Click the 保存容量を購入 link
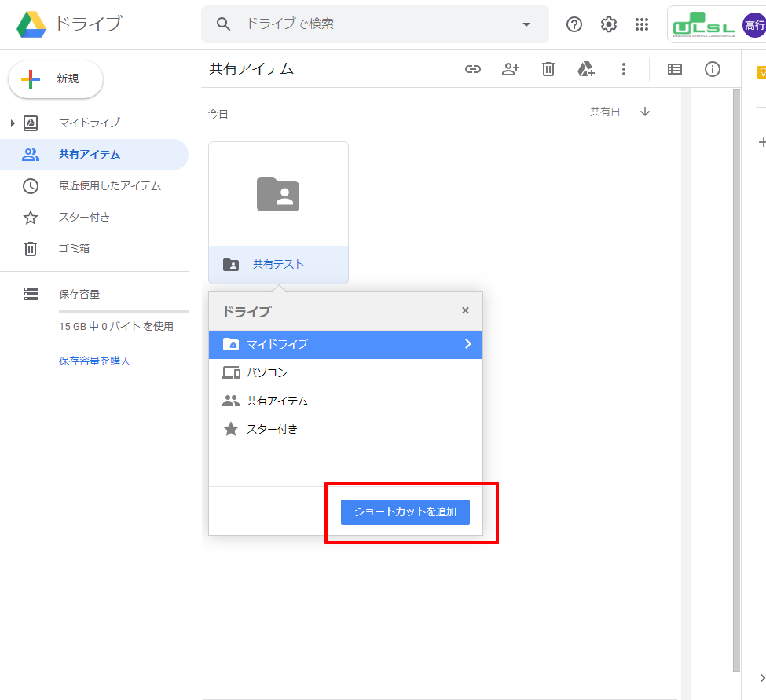766x700 pixels. pos(94,361)
